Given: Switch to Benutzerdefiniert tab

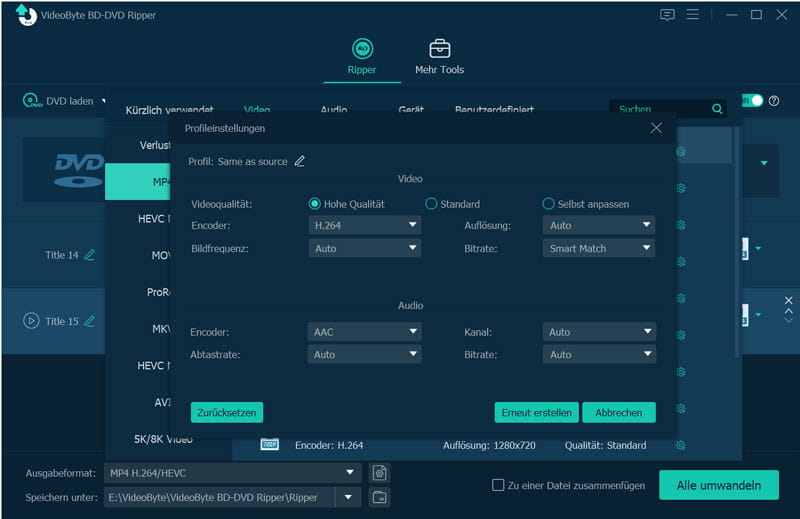Looking at the screenshot, I should [x=494, y=110].
